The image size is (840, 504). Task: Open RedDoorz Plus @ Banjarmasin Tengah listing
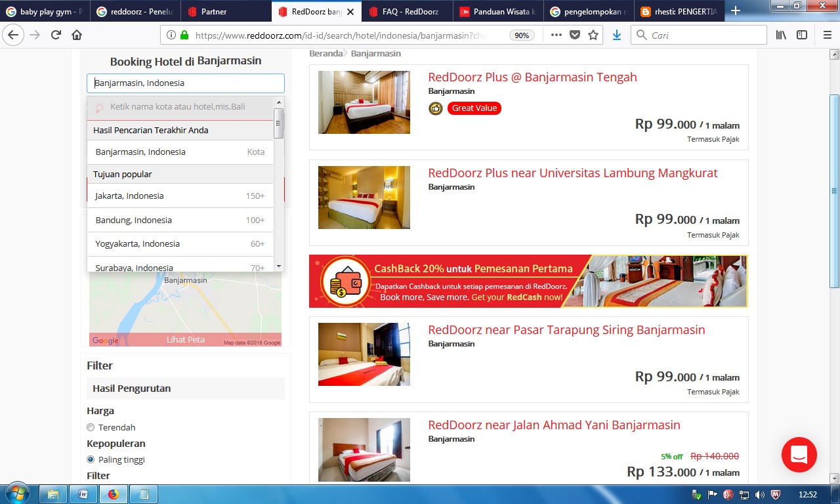(532, 77)
